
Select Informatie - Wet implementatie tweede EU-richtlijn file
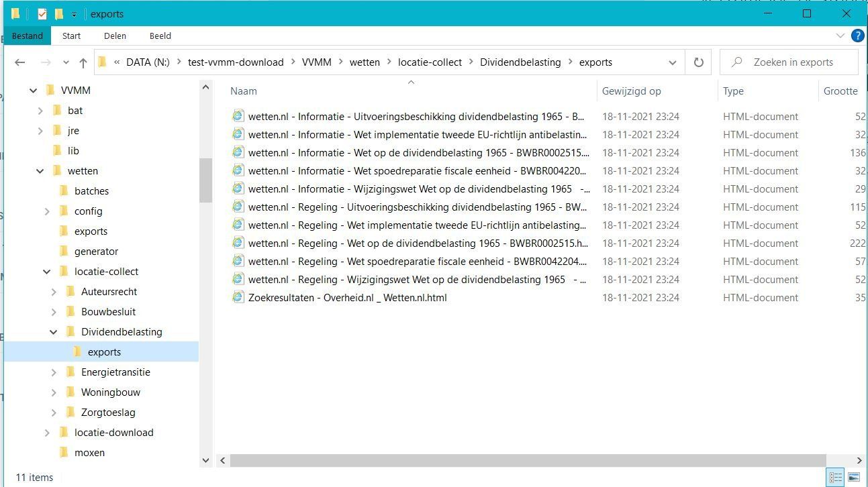[x=418, y=135]
